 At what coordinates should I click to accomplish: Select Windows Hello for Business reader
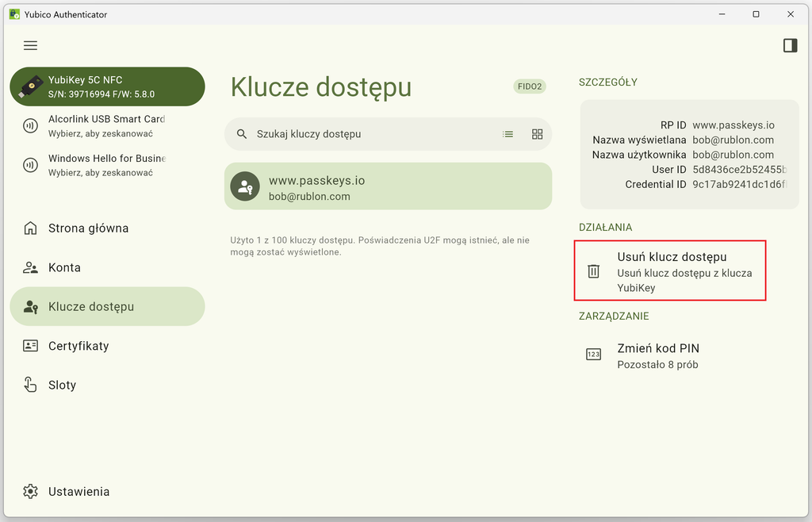107,165
